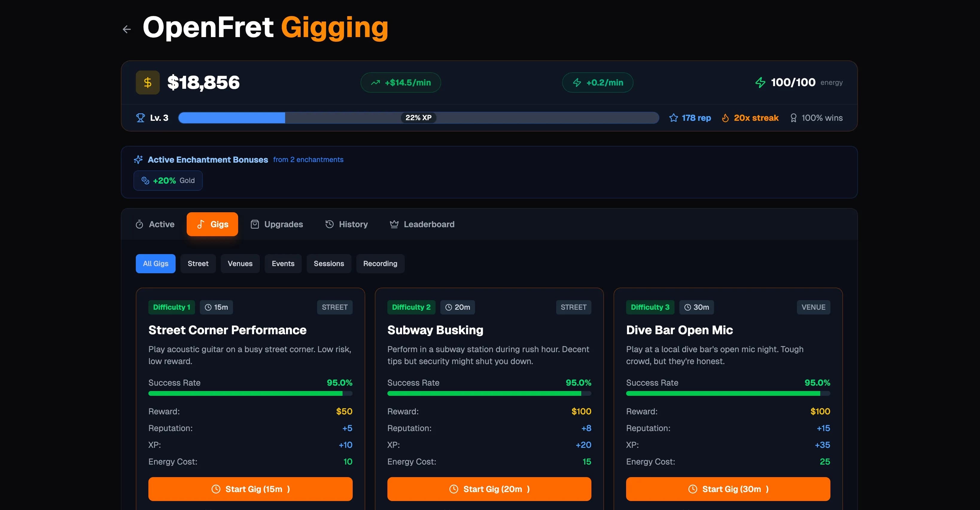Viewport: 980px width, 510px height.
Task: Click clock icon on Start Gig (15m) button
Action: pyautogui.click(x=216, y=489)
